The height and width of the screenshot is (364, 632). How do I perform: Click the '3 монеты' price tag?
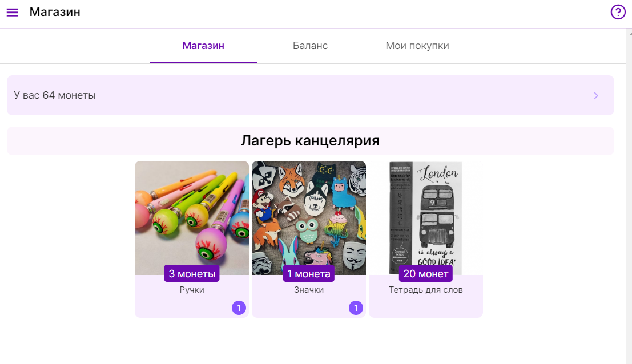click(x=192, y=273)
